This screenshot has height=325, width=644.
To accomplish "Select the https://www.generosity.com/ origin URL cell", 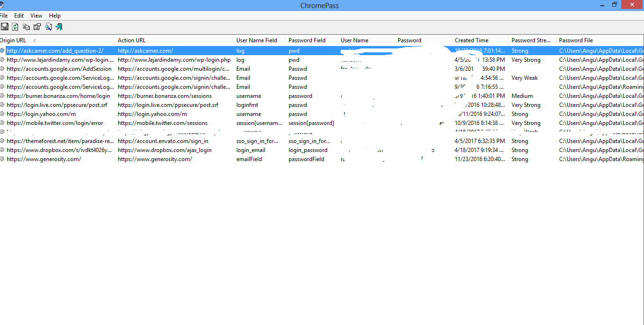I will pyautogui.click(x=44, y=159).
